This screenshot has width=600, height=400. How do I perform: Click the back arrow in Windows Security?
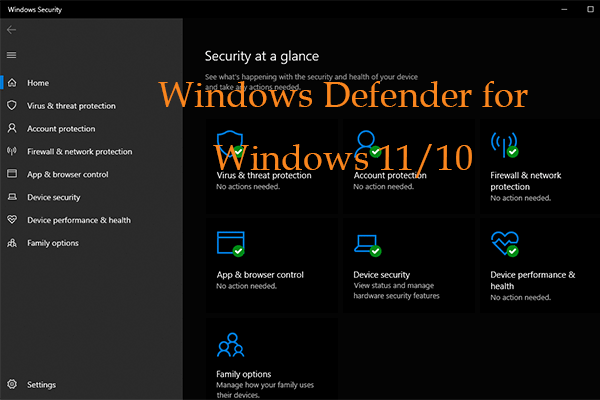click(x=11, y=30)
